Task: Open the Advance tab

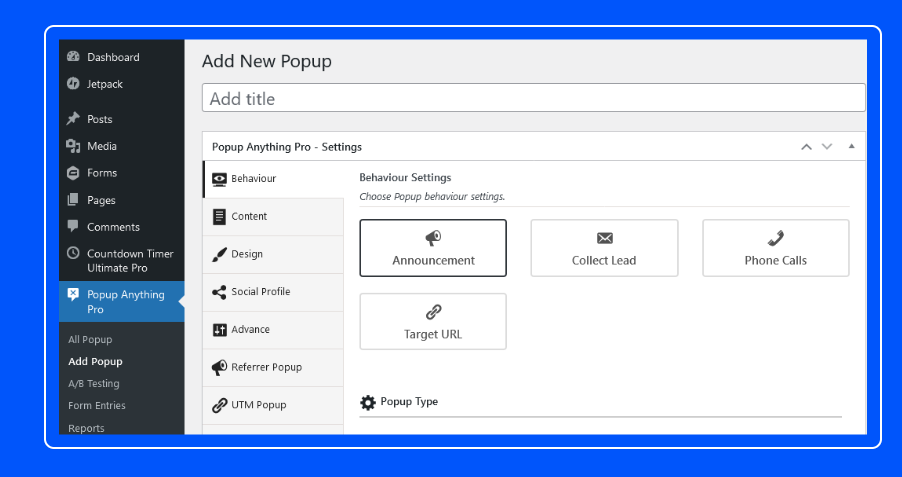Action: tap(273, 330)
